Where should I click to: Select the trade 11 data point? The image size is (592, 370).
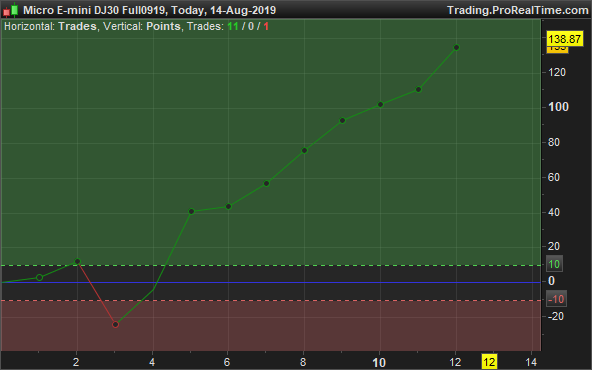[418, 89]
